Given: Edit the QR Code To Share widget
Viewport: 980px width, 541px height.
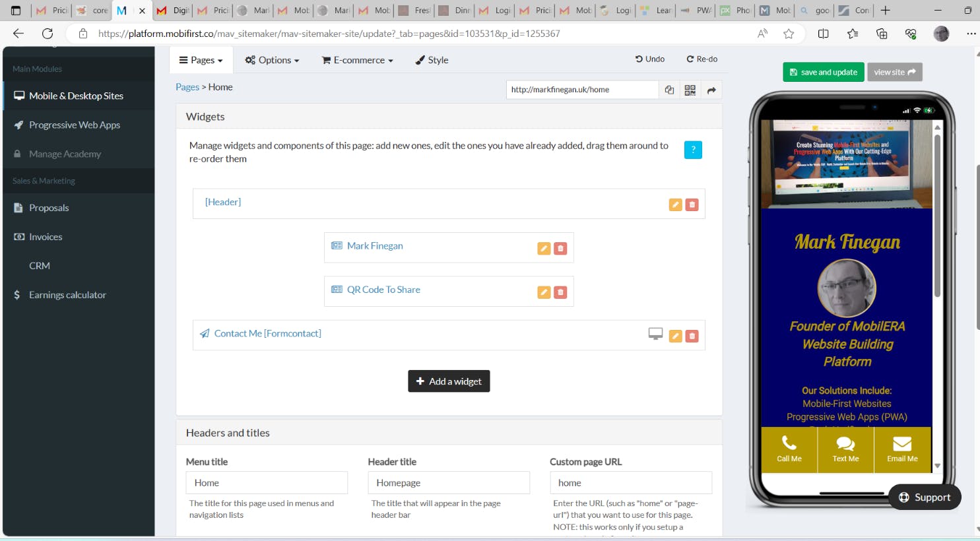Looking at the screenshot, I should coord(544,292).
